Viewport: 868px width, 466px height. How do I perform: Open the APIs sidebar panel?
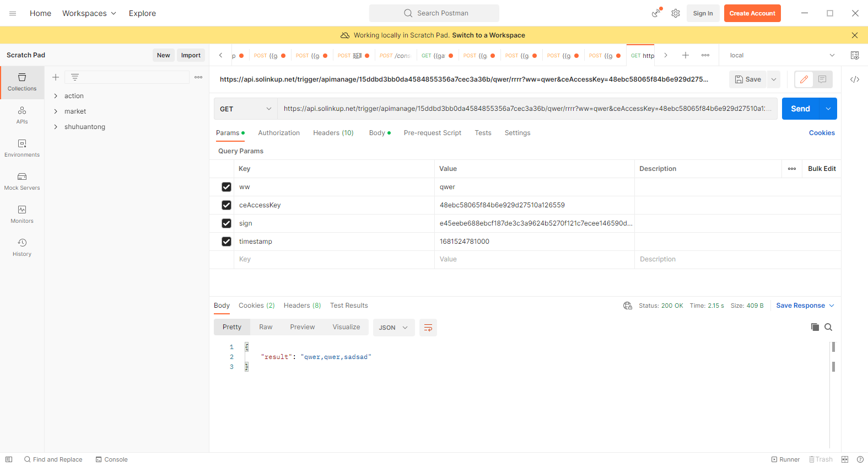point(22,115)
